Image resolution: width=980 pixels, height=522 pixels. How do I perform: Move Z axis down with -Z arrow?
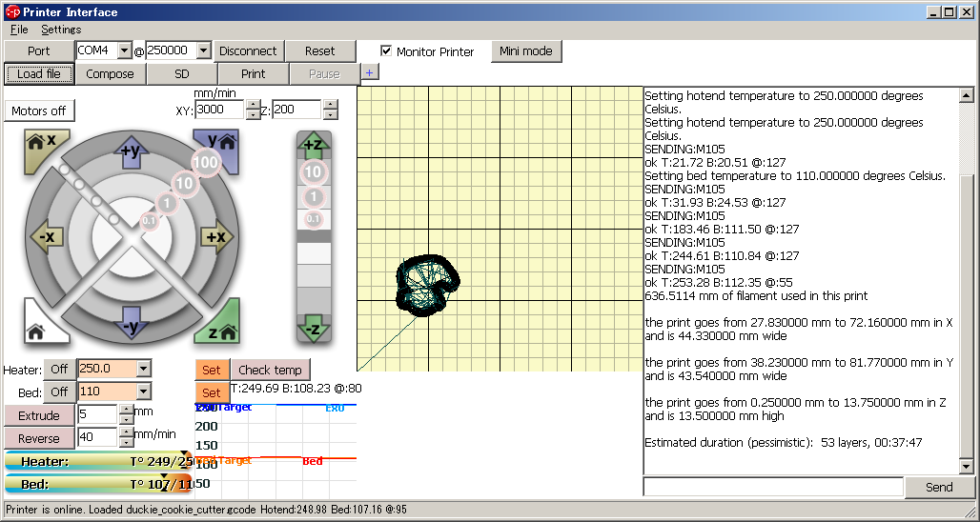(x=313, y=330)
